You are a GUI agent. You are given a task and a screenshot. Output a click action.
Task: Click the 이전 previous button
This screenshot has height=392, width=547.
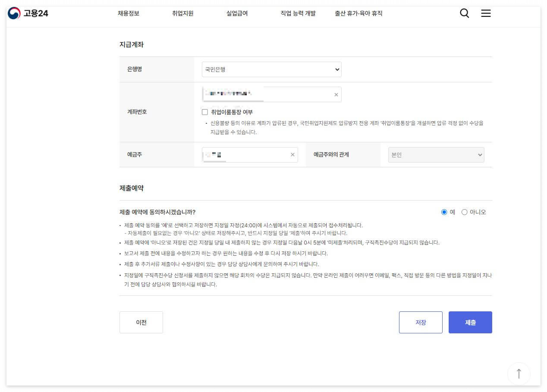point(141,322)
